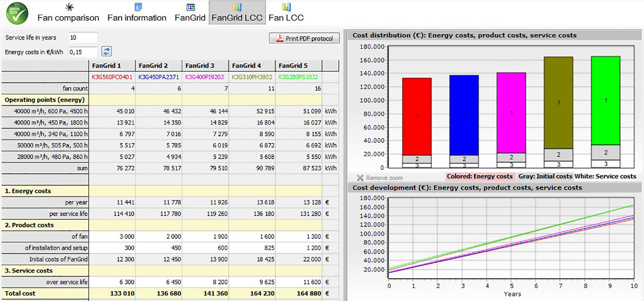Click the Service life in years field
This screenshot has height=301, width=644.
tap(83, 38)
